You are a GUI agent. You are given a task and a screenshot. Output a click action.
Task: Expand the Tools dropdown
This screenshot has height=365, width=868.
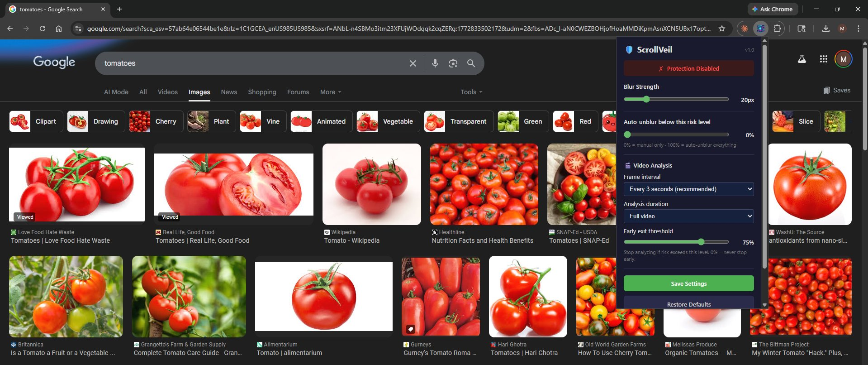[471, 92]
